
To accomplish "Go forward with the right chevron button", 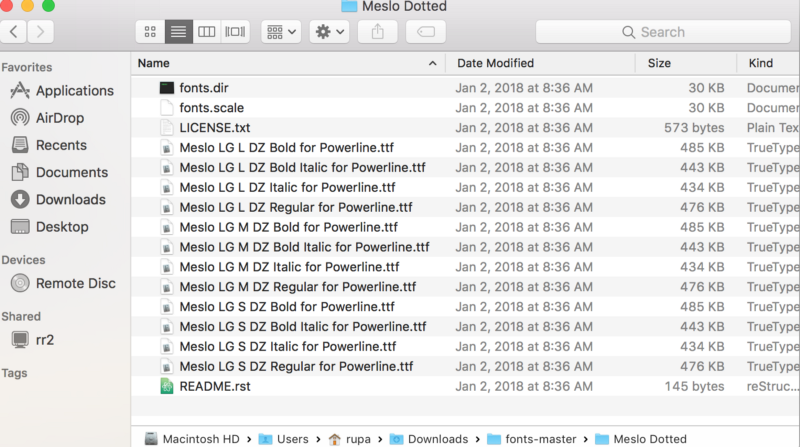I will (40, 32).
